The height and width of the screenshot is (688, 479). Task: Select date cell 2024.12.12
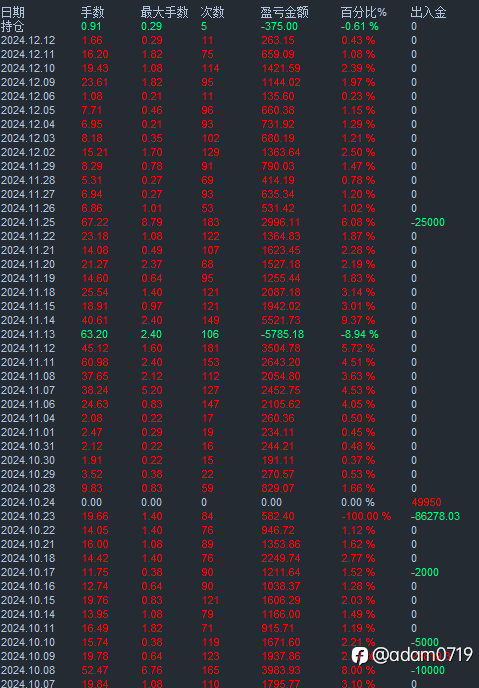[x=28, y=40]
